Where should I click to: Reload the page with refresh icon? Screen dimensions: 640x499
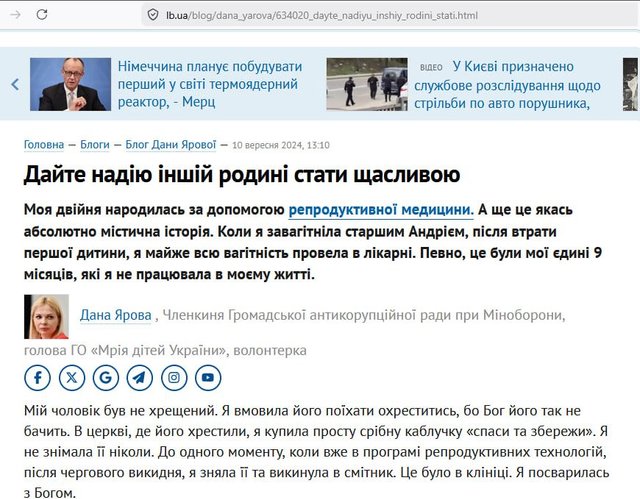(x=42, y=15)
